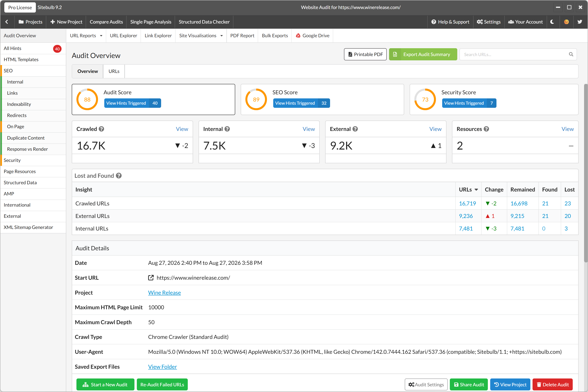
Task: Click the smiley face feedback icon
Action: pyautogui.click(x=566, y=22)
